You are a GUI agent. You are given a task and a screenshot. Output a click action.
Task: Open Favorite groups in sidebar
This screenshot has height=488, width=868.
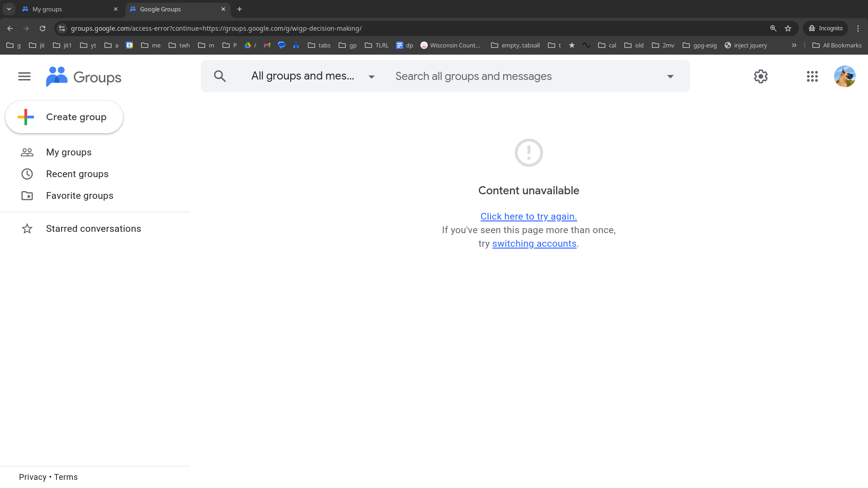[80, 196]
